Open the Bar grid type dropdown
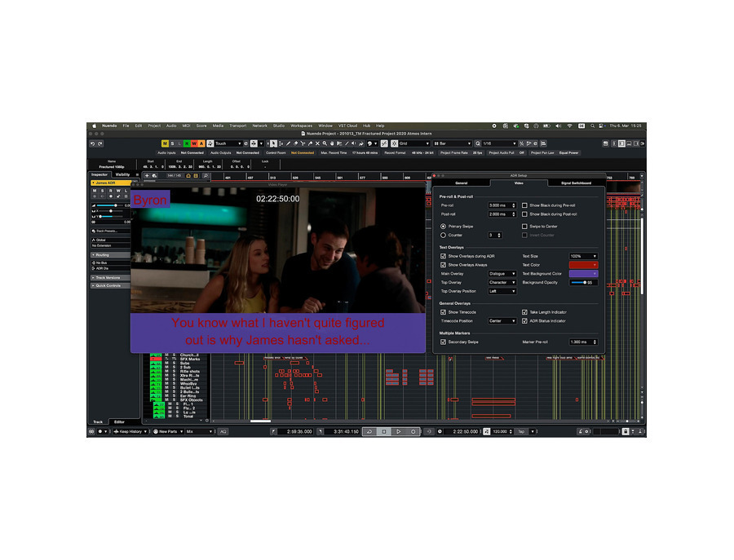The height and width of the screenshot is (560, 734). [452, 143]
